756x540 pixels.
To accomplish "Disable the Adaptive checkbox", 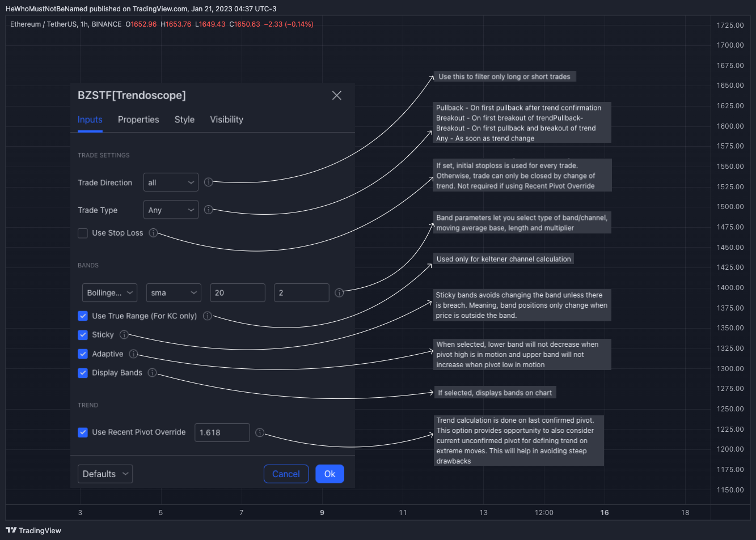I will pyautogui.click(x=83, y=354).
